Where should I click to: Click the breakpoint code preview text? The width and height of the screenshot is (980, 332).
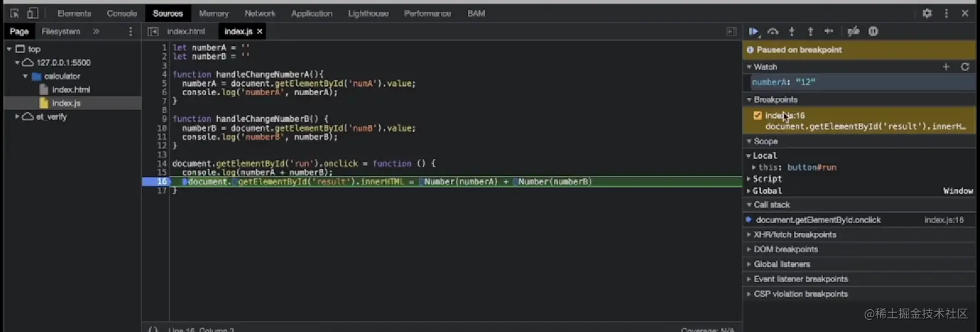tap(866, 127)
